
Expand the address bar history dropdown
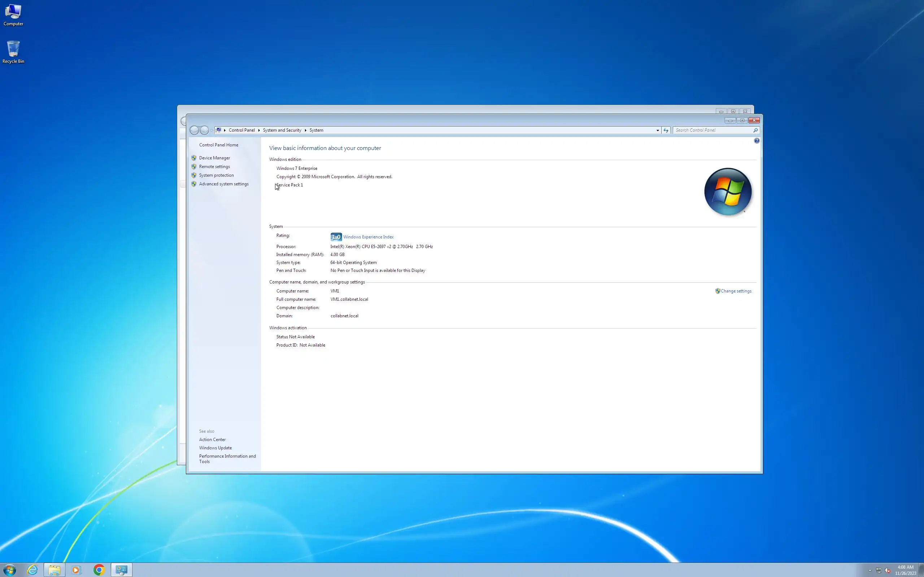point(658,131)
